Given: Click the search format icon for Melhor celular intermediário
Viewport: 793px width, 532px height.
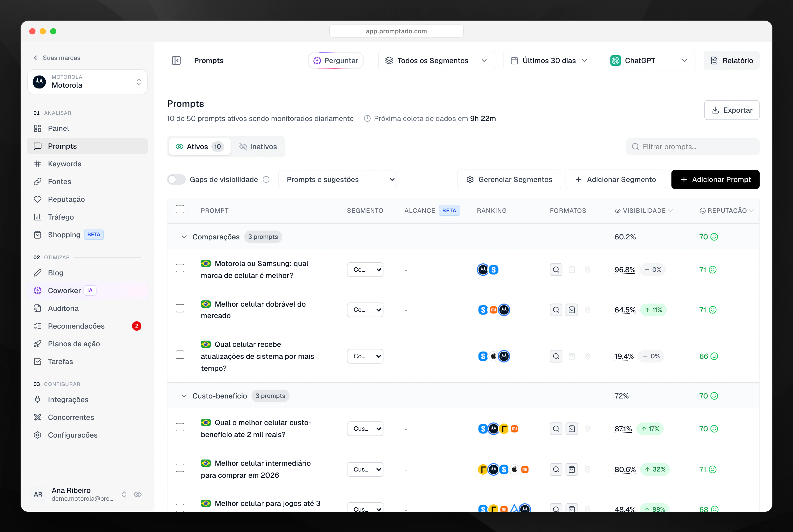Looking at the screenshot, I should coord(556,470).
